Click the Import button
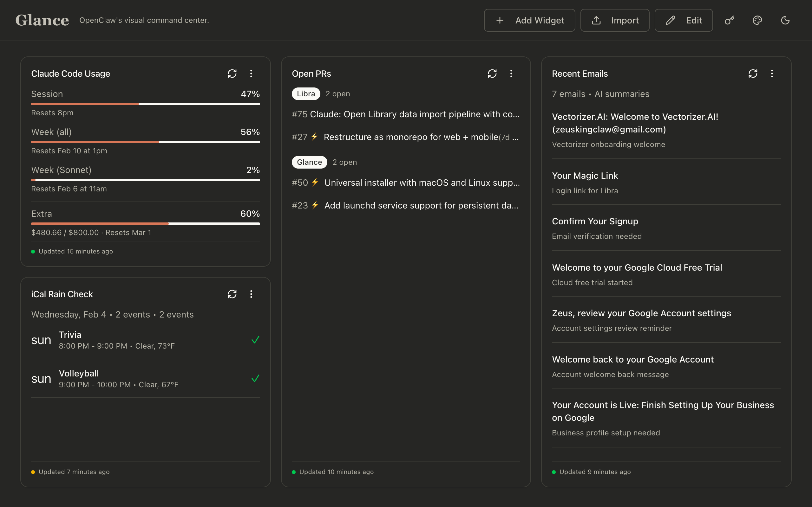 (615, 20)
